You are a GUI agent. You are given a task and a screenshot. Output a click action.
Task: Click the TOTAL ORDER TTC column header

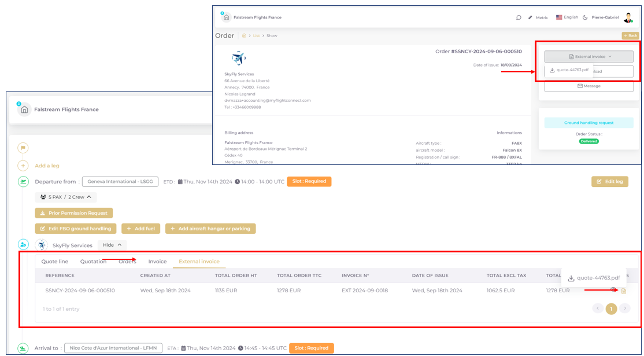299,276
